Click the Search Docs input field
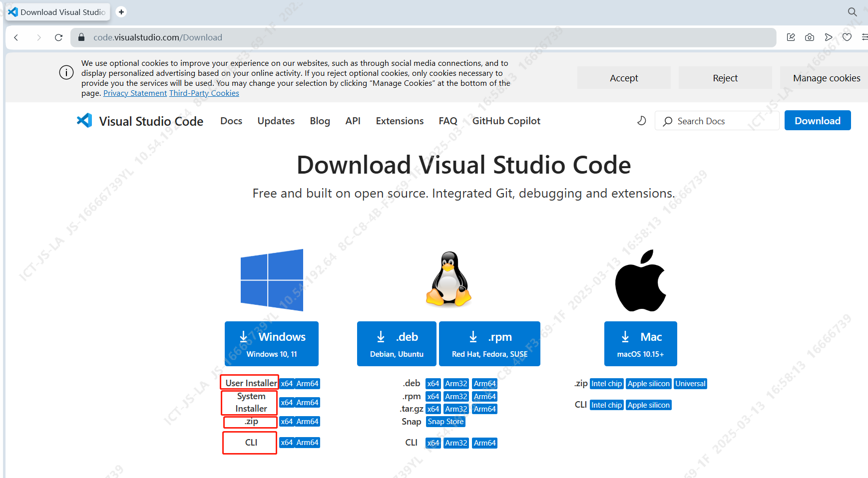The height and width of the screenshot is (478, 868). 717,121
